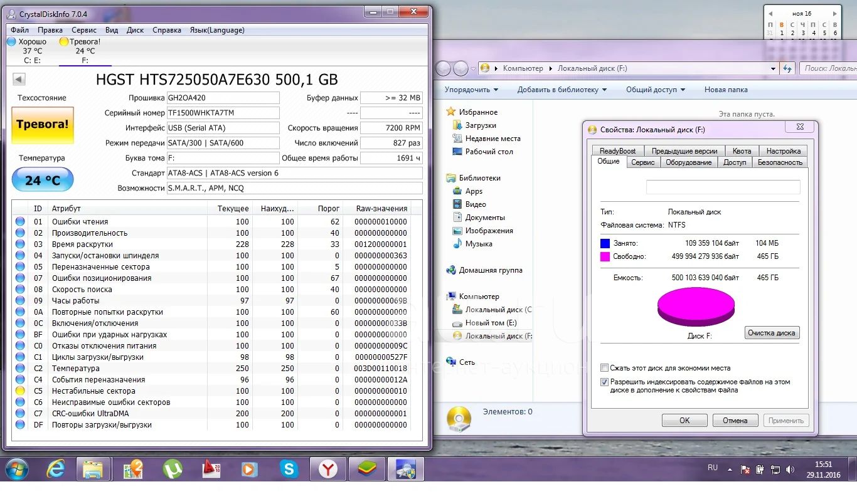Click Новая папка in Explorer toolbar
Screen dimensions: 857x504
pyautogui.click(x=726, y=90)
